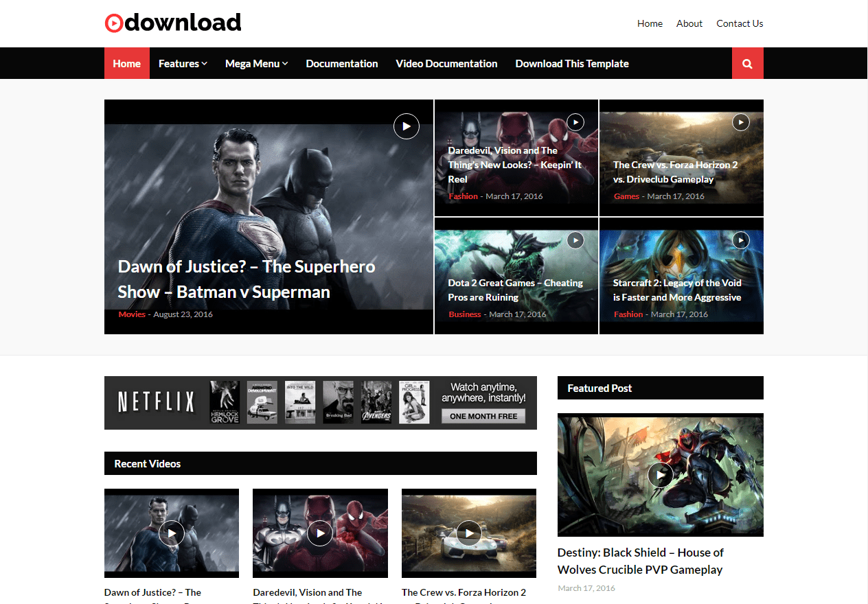The width and height of the screenshot is (868, 604).
Task: Play the Dawn of Justice hero video icon
Action: [x=407, y=126]
